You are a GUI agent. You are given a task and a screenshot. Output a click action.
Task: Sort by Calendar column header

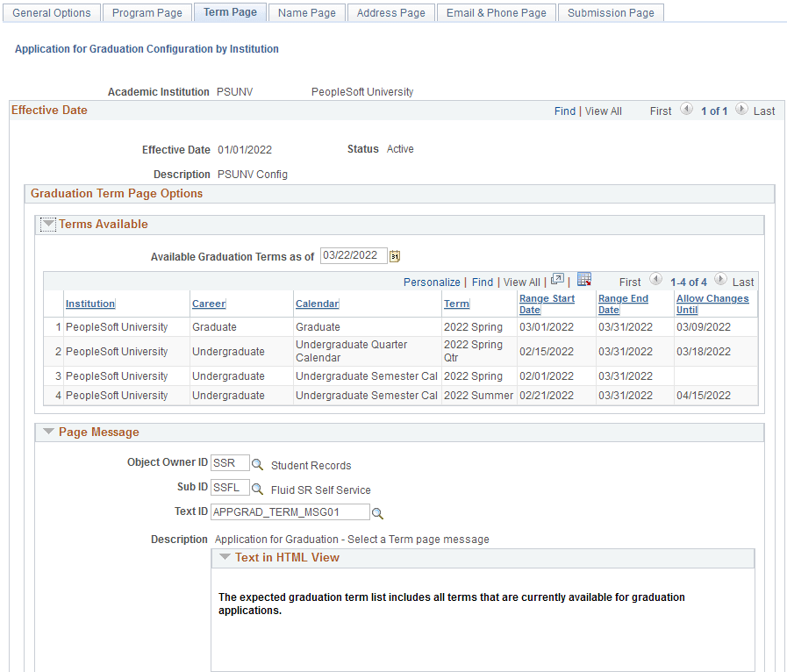coord(318,304)
